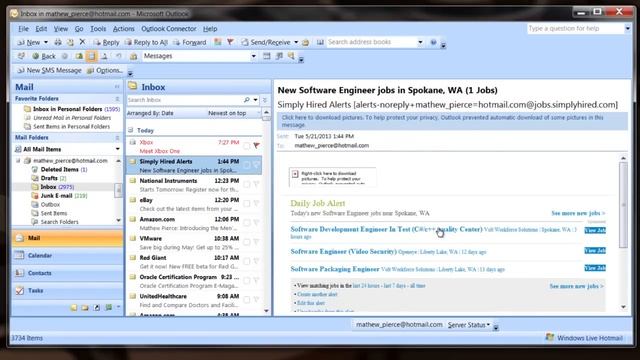Expand the Search Inbox query builder chevron
The height and width of the screenshot is (360, 640).
[264, 100]
